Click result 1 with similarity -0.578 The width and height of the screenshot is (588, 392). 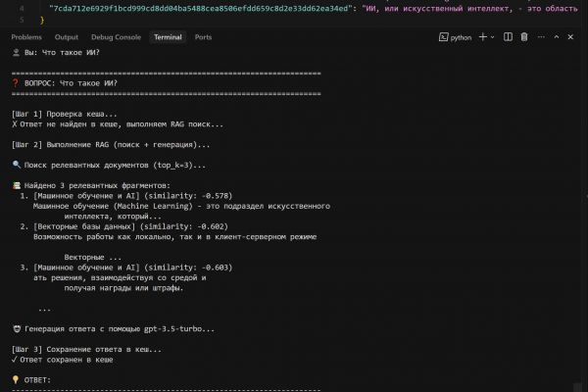coord(126,196)
